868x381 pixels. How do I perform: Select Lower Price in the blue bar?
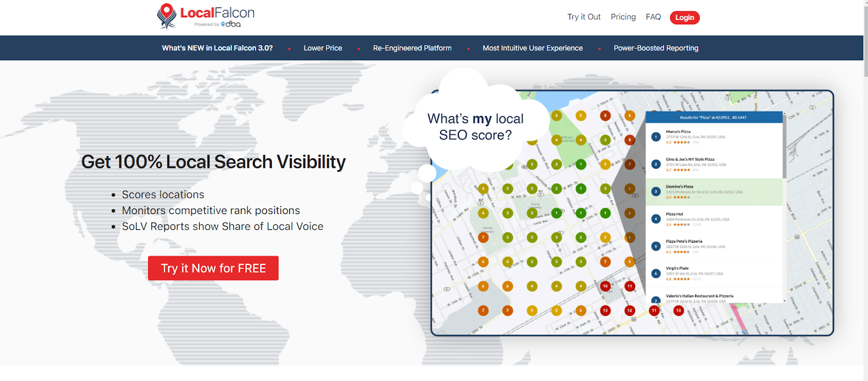click(323, 48)
